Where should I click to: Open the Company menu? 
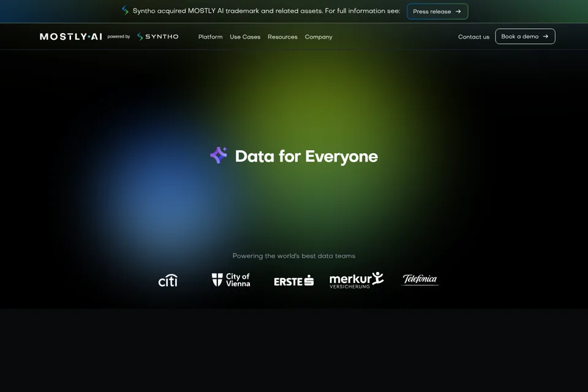pyautogui.click(x=318, y=37)
